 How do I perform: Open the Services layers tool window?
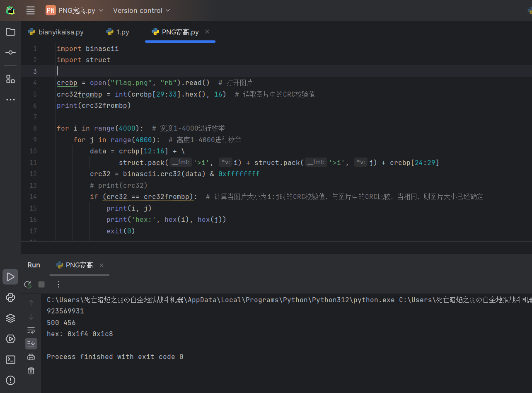[x=10, y=318]
